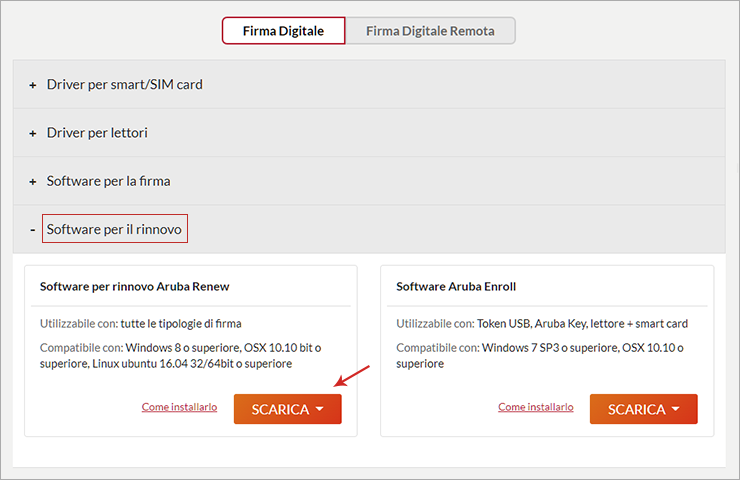Click the Software Aruba Enroll card title
The image size is (740, 480).
click(456, 286)
